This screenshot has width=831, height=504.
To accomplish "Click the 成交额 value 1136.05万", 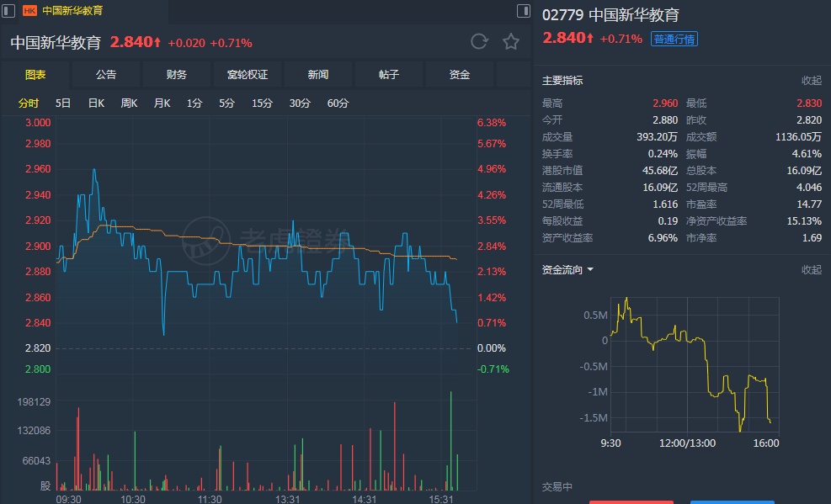I will point(798,137).
